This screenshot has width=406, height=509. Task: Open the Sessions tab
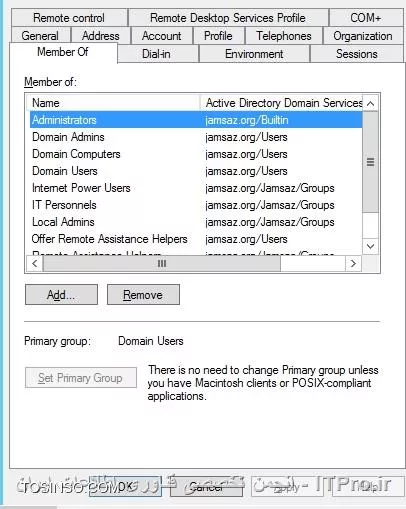point(356,54)
